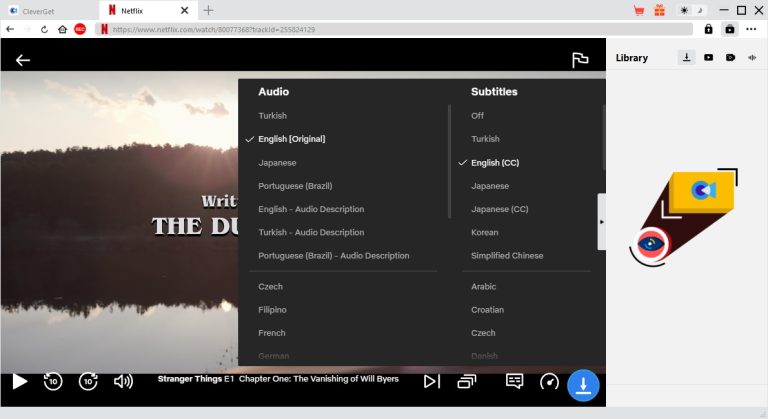This screenshot has width=768, height=419.
Task: Skip forward 10 seconds
Action: point(88,381)
